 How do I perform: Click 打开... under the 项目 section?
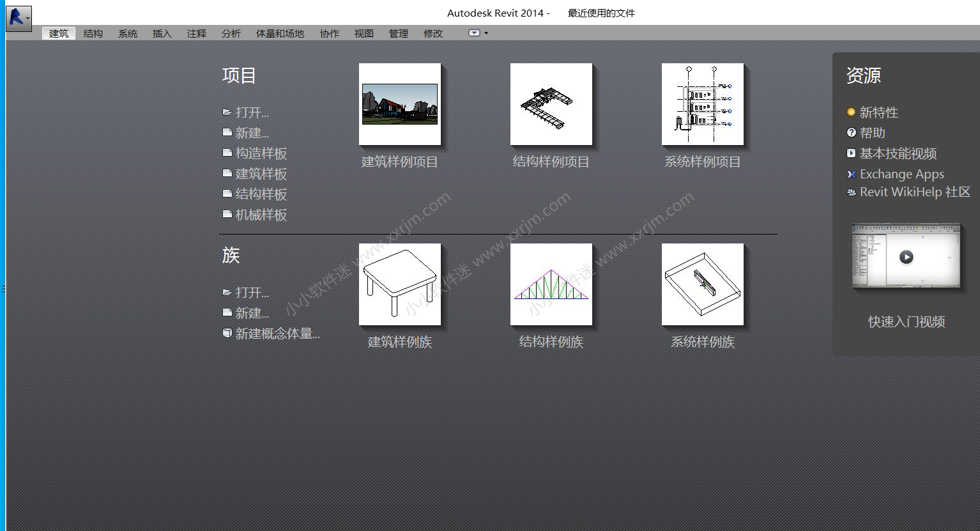(252, 112)
